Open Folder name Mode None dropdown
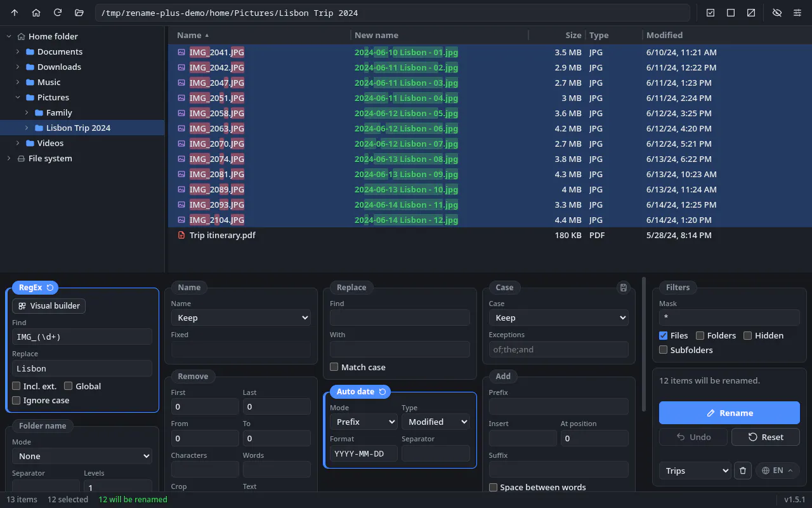 (x=82, y=456)
